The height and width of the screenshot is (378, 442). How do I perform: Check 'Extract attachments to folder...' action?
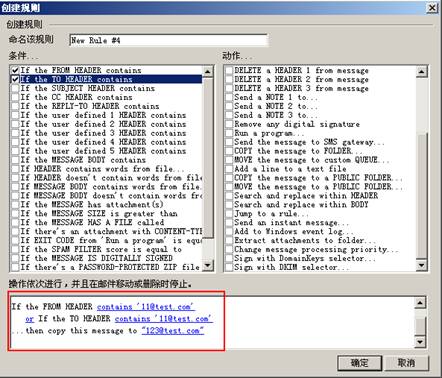(229, 241)
